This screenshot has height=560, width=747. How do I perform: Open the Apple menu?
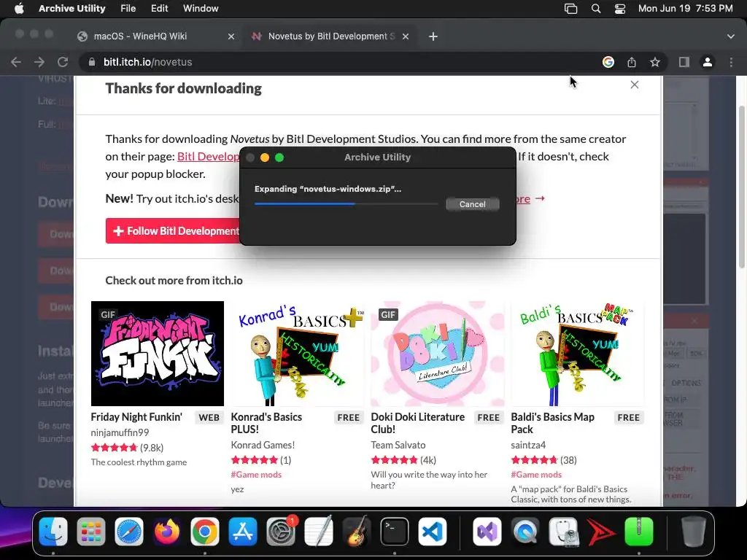[x=19, y=9]
